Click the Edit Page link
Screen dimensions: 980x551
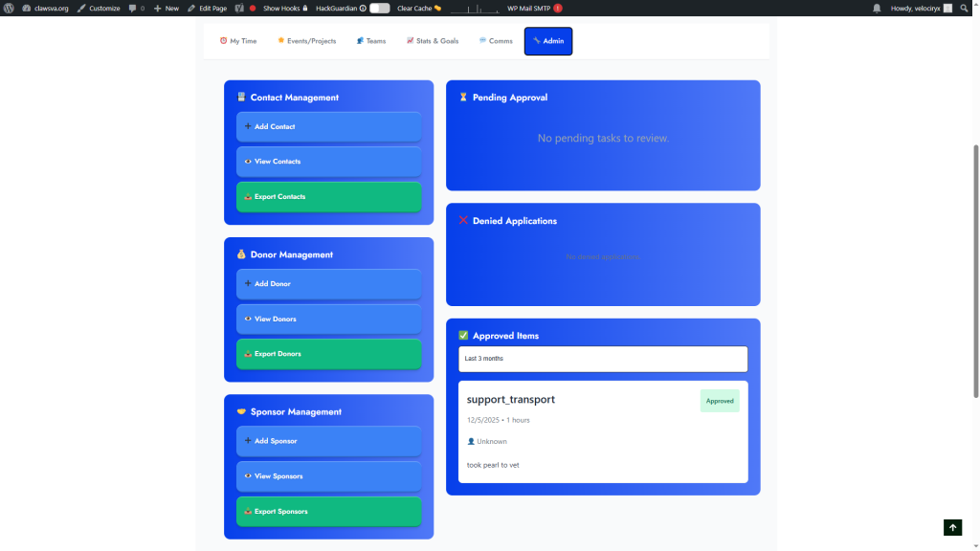tap(207, 8)
